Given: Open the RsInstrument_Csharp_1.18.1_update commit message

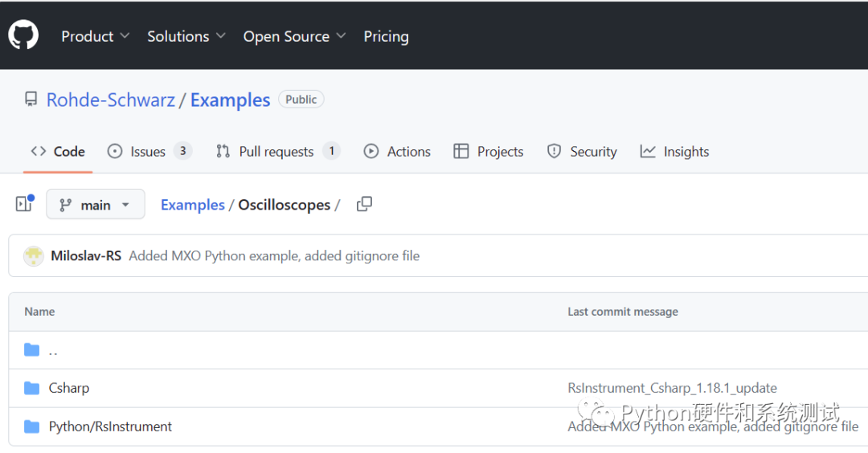Looking at the screenshot, I should pos(672,388).
